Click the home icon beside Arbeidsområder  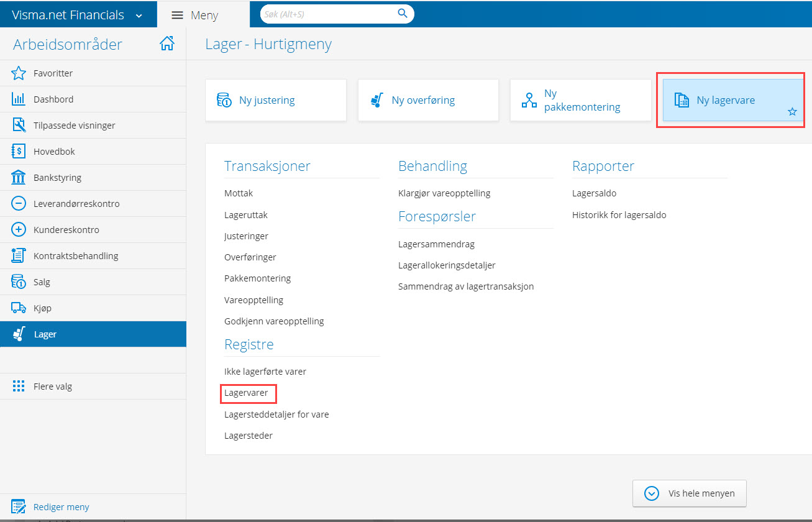167,43
